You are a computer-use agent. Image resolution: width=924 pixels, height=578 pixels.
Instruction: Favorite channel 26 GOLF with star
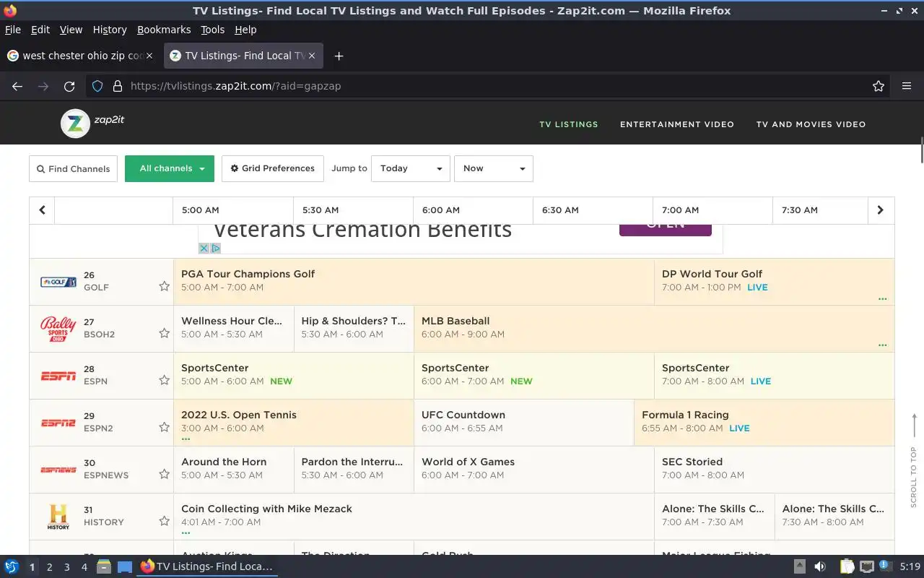(x=164, y=286)
